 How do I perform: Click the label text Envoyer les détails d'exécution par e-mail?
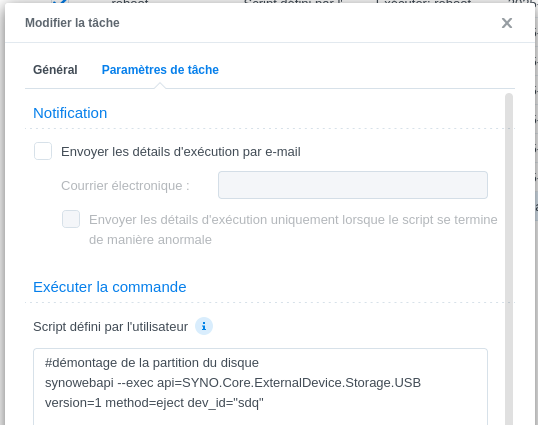pyautogui.click(x=181, y=152)
